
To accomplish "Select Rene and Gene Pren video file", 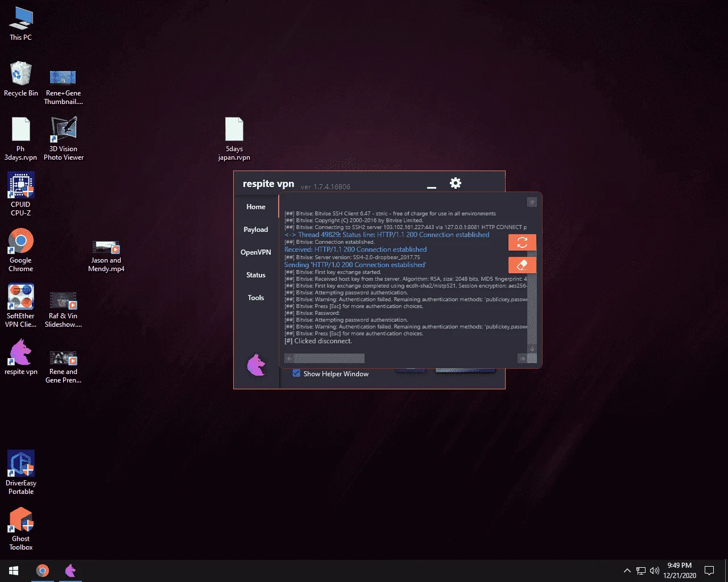I will 64,367.
